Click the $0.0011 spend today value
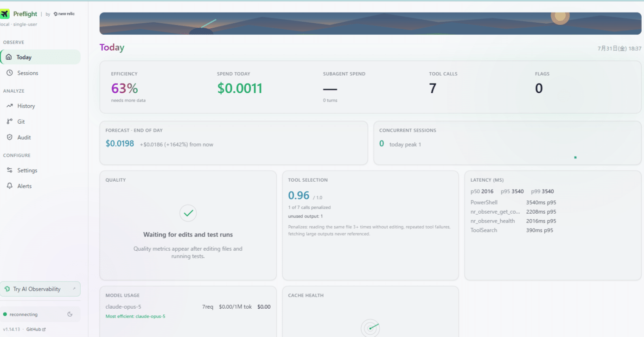The image size is (644, 337). click(240, 88)
